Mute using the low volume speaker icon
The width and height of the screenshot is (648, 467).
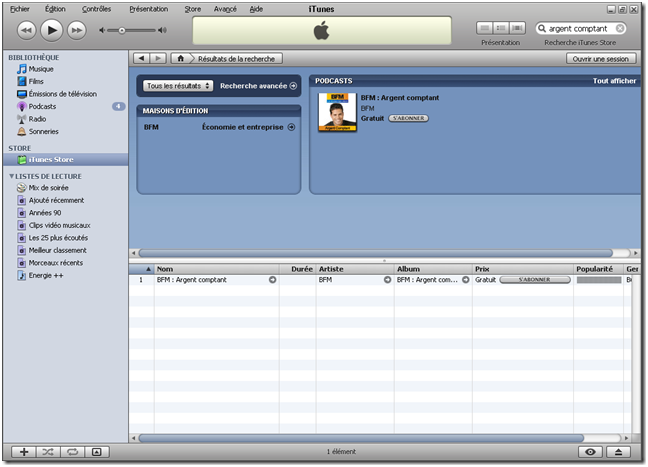click(102, 30)
